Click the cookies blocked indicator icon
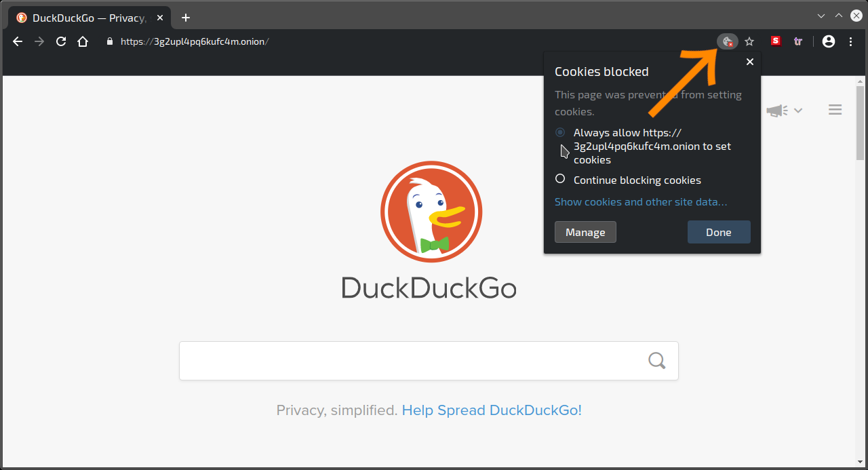The image size is (868, 470). tap(728, 41)
